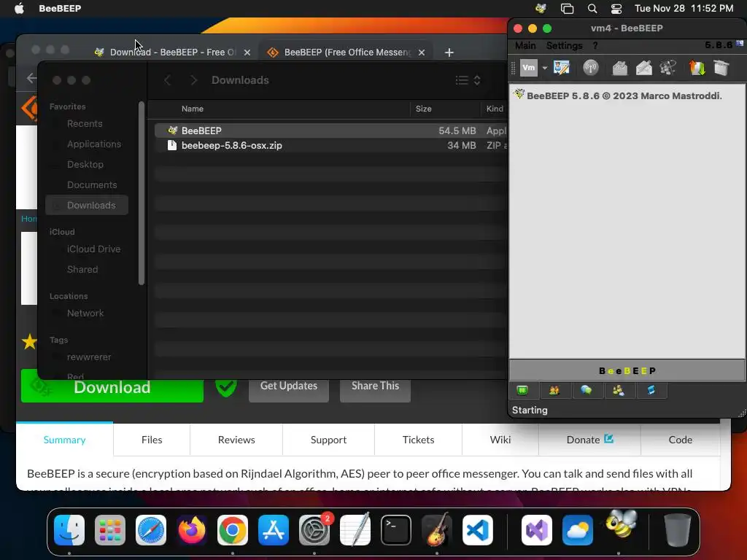Open Network in Finder sidebar
This screenshot has width=747, height=560.
[85, 314]
